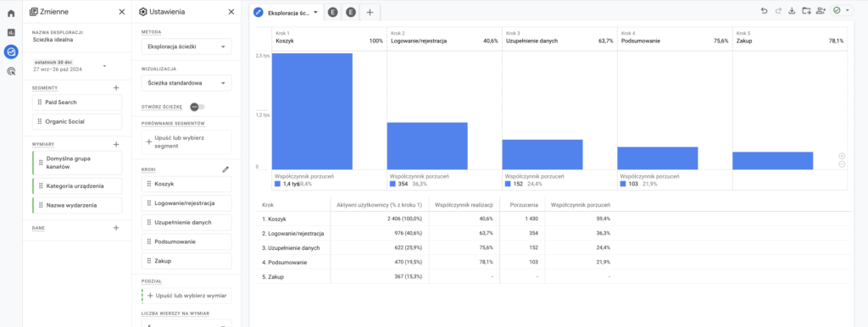Close the Ustawienia panel

(x=231, y=12)
